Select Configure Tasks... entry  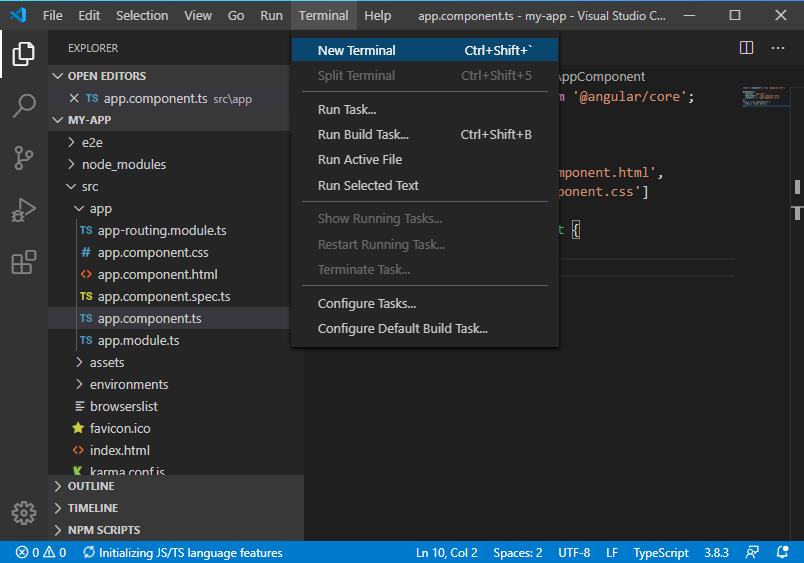[425, 304]
